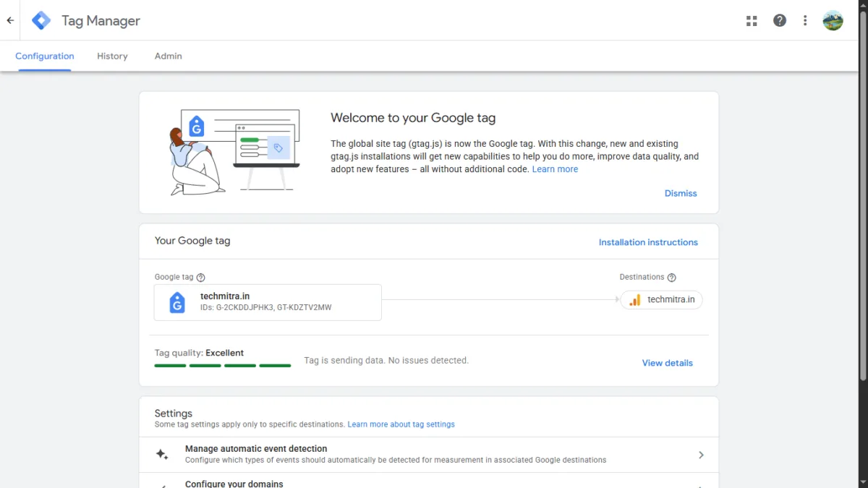This screenshot has width=868, height=488.
Task: Click the back arrow icon
Action: pyautogui.click(x=10, y=20)
